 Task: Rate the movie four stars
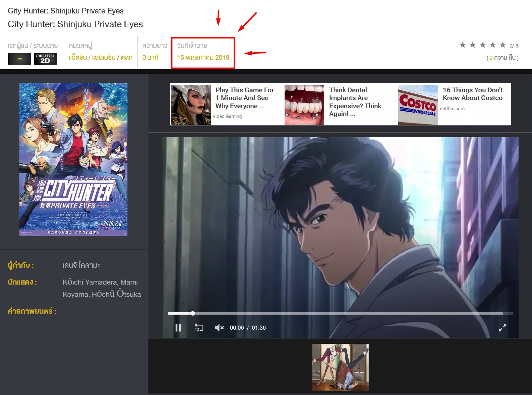[493, 45]
